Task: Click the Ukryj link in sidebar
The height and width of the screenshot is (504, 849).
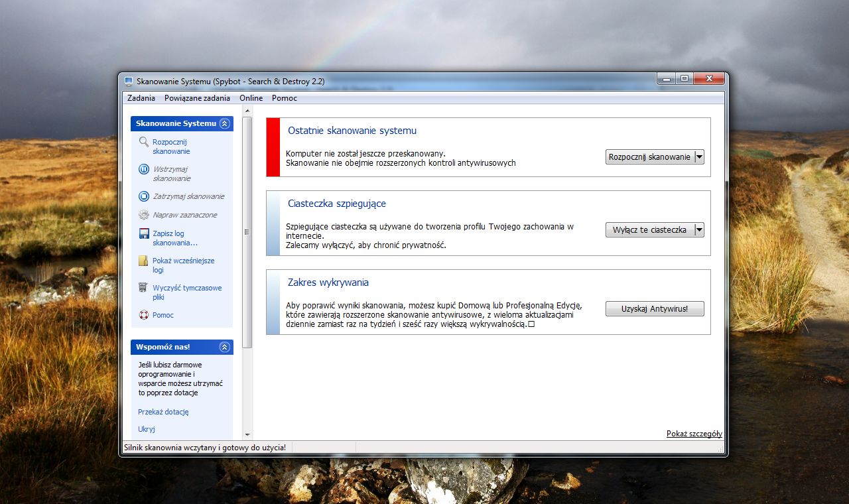Action: pos(147,429)
